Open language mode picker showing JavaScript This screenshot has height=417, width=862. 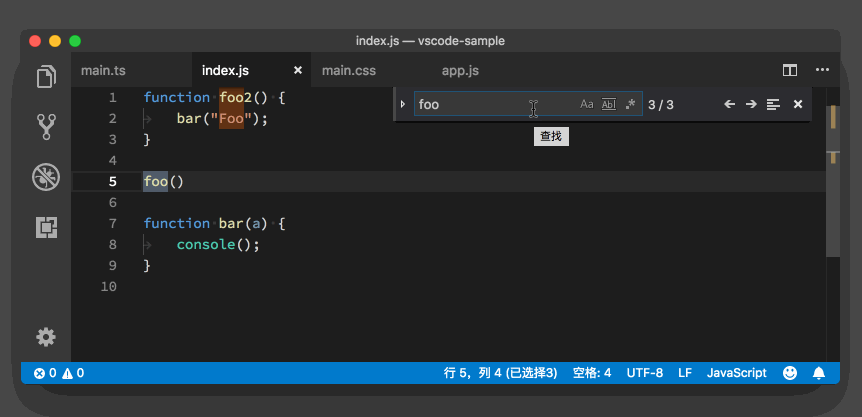[x=736, y=373]
